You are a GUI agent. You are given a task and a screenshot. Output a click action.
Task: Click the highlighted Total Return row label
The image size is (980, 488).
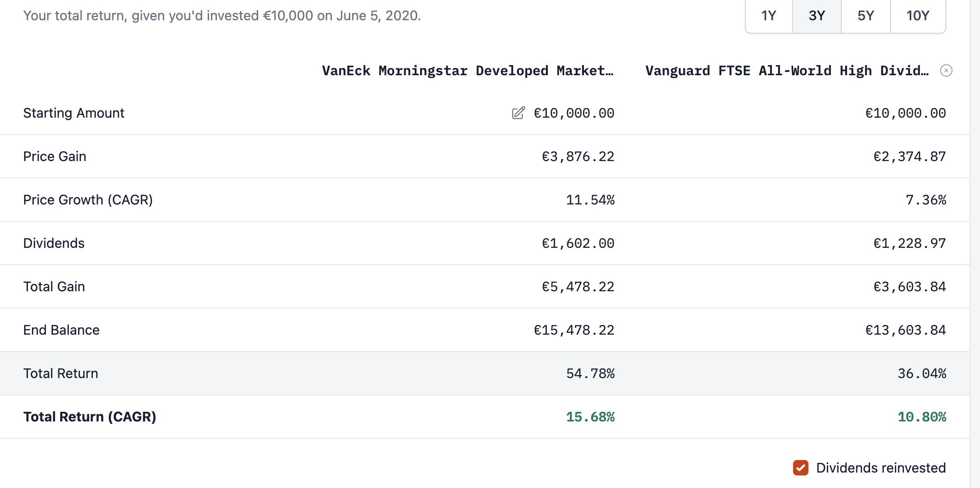coord(61,374)
